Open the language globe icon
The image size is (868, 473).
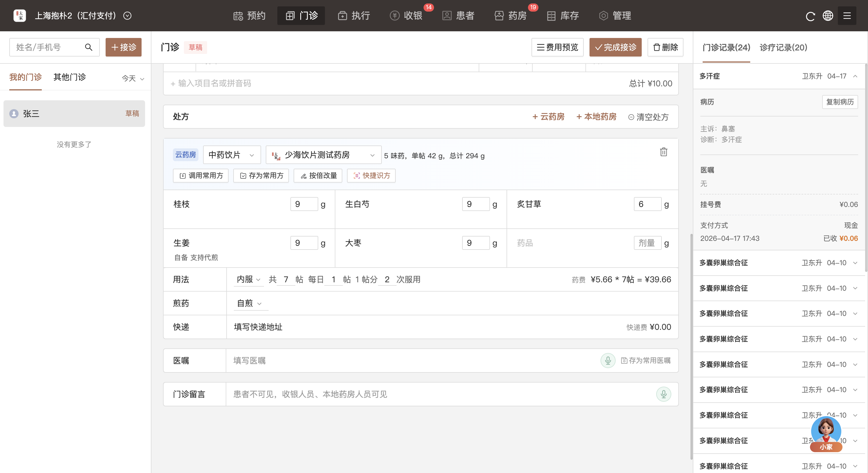[x=828, y=16]
